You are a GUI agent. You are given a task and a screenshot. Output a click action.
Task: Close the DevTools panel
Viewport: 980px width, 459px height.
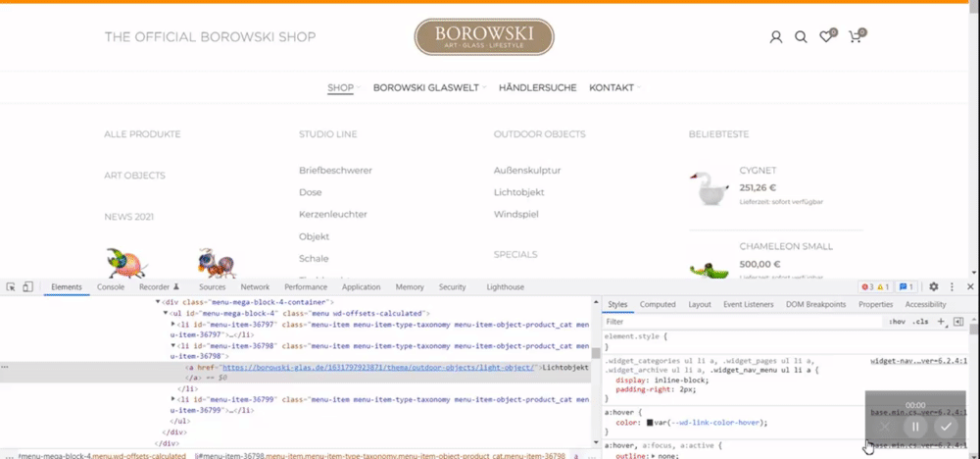point(969,287)
